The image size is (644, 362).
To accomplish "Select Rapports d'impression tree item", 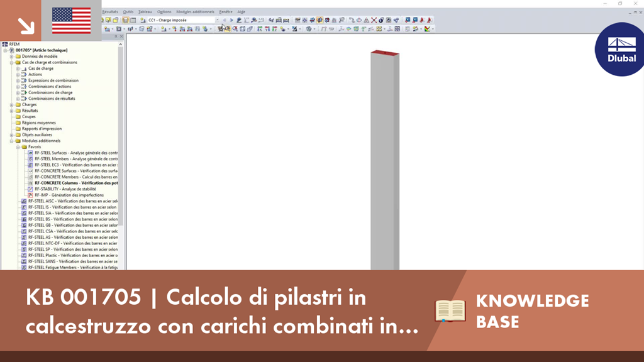I will pos(42,128).
